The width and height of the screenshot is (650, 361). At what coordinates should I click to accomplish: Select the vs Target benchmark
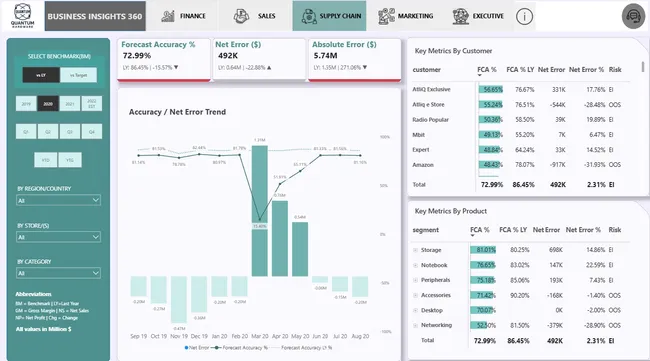pyautogui.click(x=78, y=75)
